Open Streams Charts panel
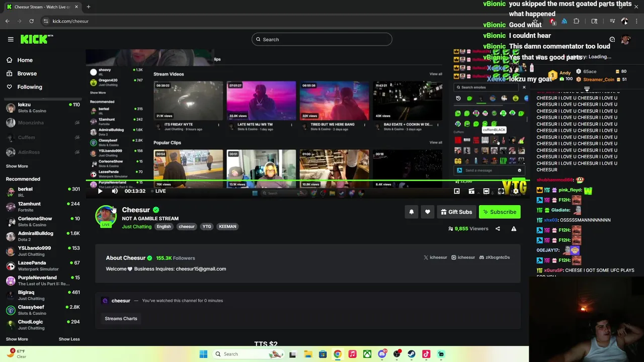The width and height of the screenshot is (644, 362). (x=121, y=319)
